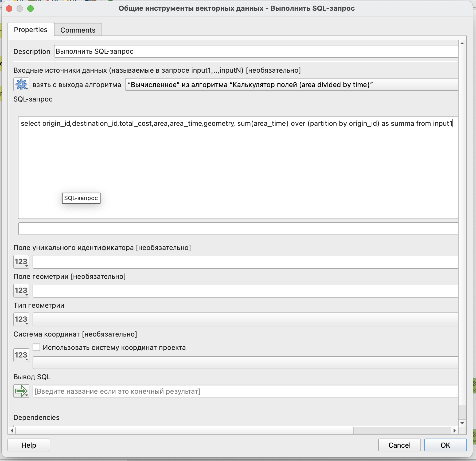Viewport: 476px width, 461px height.
Task: Click the vertical scrollbar up arrow
Action: tap(462, 44)
